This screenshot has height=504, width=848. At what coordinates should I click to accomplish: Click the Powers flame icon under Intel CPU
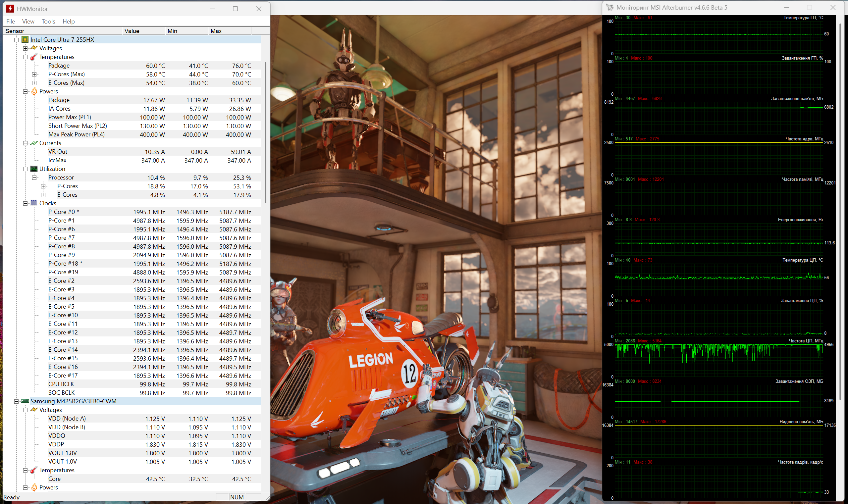pyautogui.click(x=34, y=91)
